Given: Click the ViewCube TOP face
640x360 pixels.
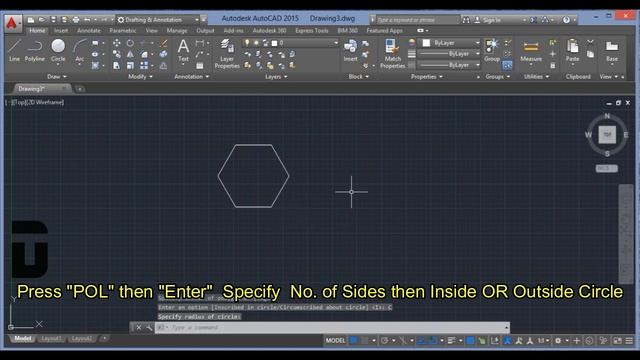Looking at the screenshot, I should [x=607, y=135].
